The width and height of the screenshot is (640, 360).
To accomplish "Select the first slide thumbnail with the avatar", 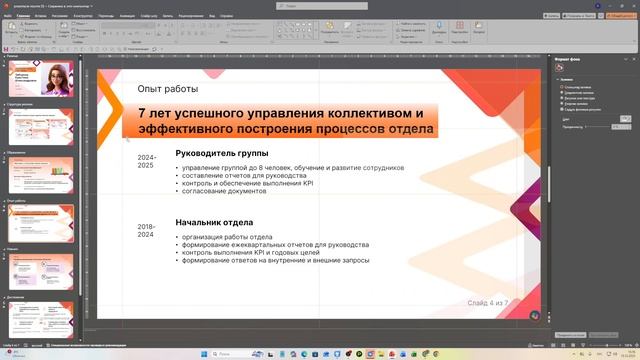I will 41,78.
